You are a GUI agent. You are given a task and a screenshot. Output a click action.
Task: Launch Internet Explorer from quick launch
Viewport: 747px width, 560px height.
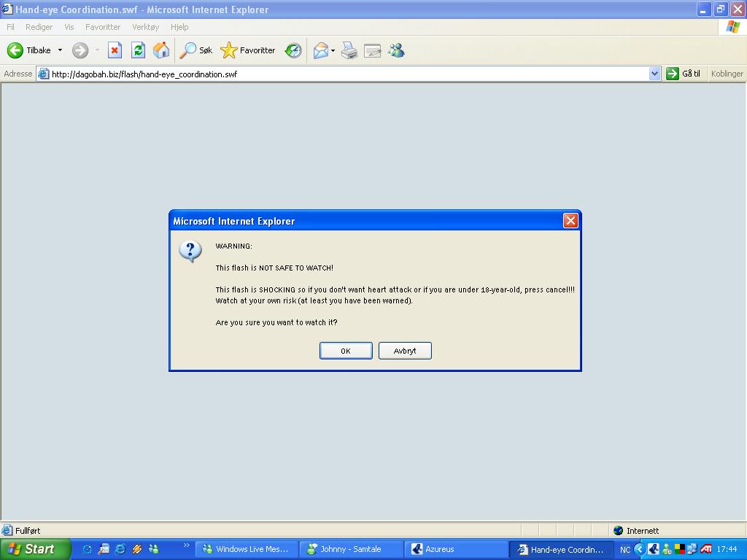click(120, 549)
